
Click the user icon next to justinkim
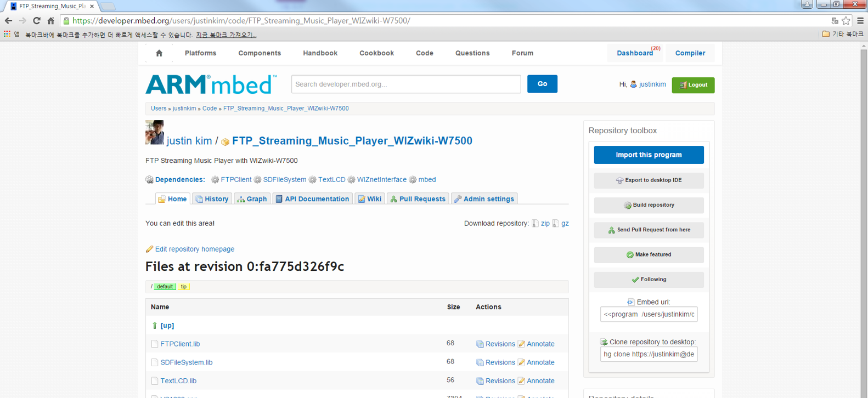coord(634,84)
